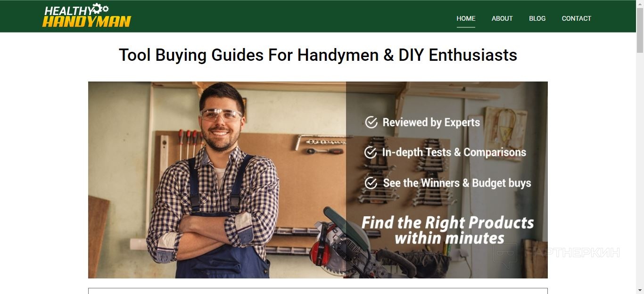Image resolution: width=644 pixels, height=294 pixels.
Task: Select the In-depth Tests & Comparisons text
Action: point(454,153)
